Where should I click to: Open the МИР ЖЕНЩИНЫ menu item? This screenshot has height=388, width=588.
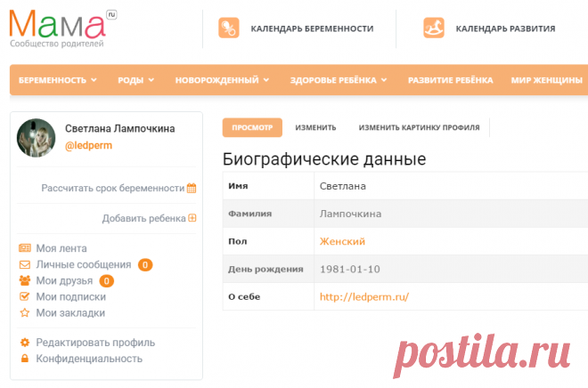tap(547, 80)
